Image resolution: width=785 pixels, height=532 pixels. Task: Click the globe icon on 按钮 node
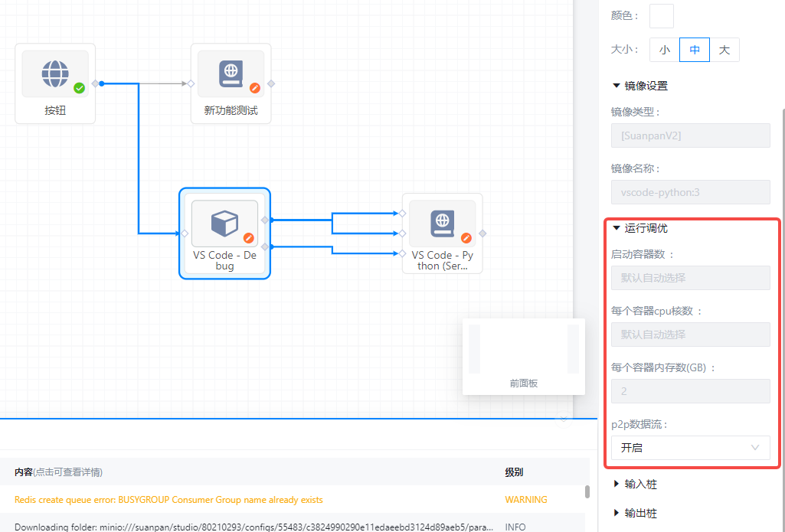(54, 73)
